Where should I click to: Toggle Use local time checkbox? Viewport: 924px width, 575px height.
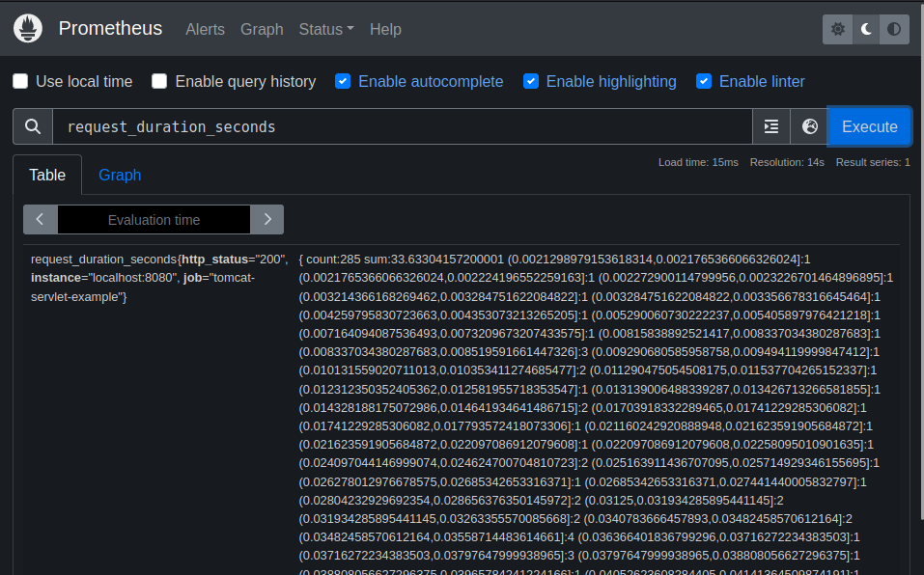20,81
